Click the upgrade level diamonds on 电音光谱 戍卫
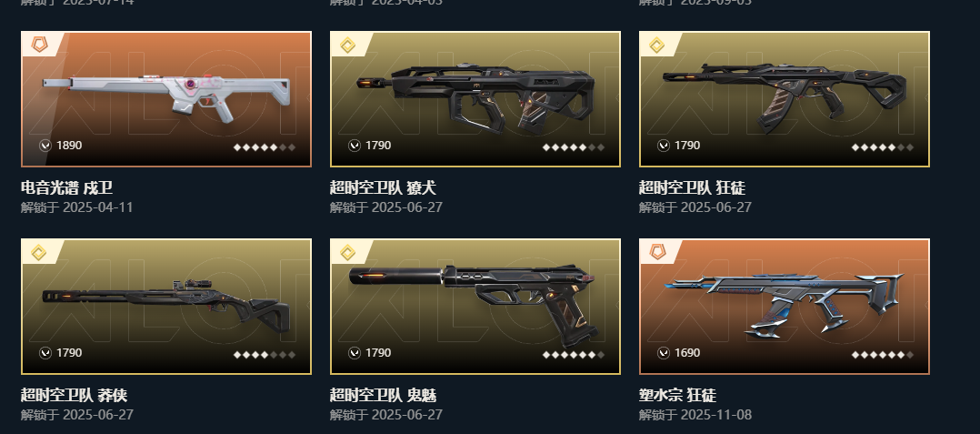Image resolution: width=980 pixels, height=434 pixels. pos(265,147)
